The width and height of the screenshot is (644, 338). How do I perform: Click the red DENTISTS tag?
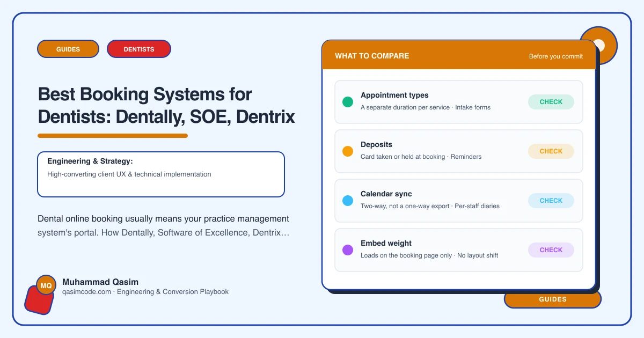click(139, 49)
